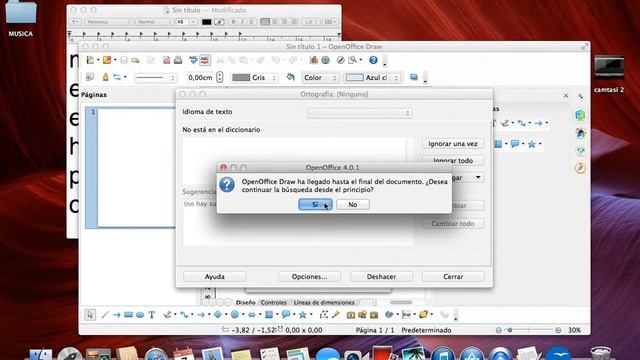Screen dimensions: 640x360
Task: Toggle the Edit points tool
Action: click(324, 315)
